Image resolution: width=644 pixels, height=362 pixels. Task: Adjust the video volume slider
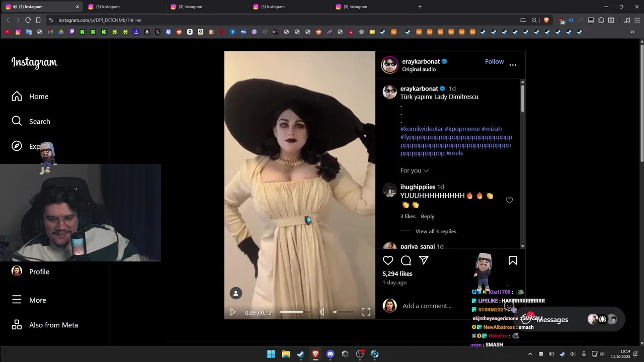click(x=344, y=312)
